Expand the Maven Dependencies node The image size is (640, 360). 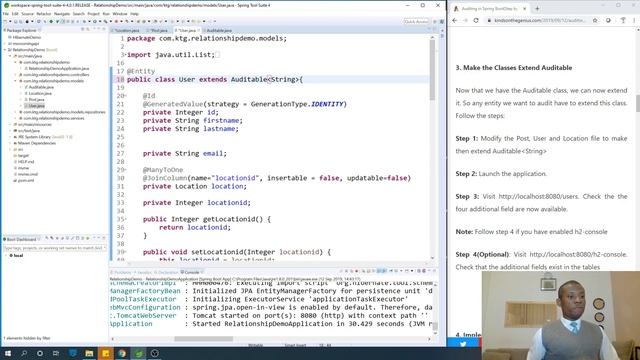pyautogui.click(x=10, y=143)
